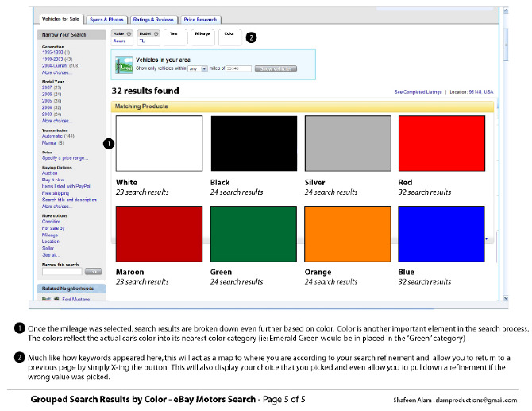
Task: Click the White color name label
Action: point(126,182)
